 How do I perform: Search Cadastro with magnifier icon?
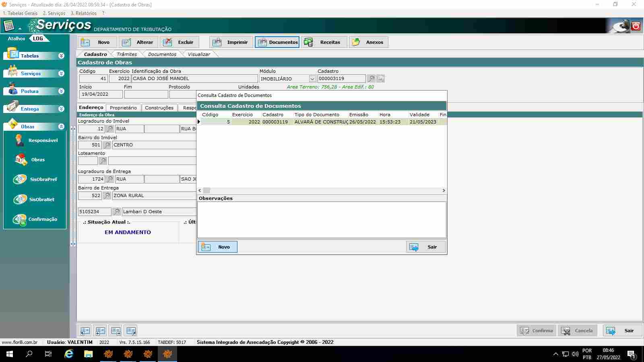(x=371, y=79)
